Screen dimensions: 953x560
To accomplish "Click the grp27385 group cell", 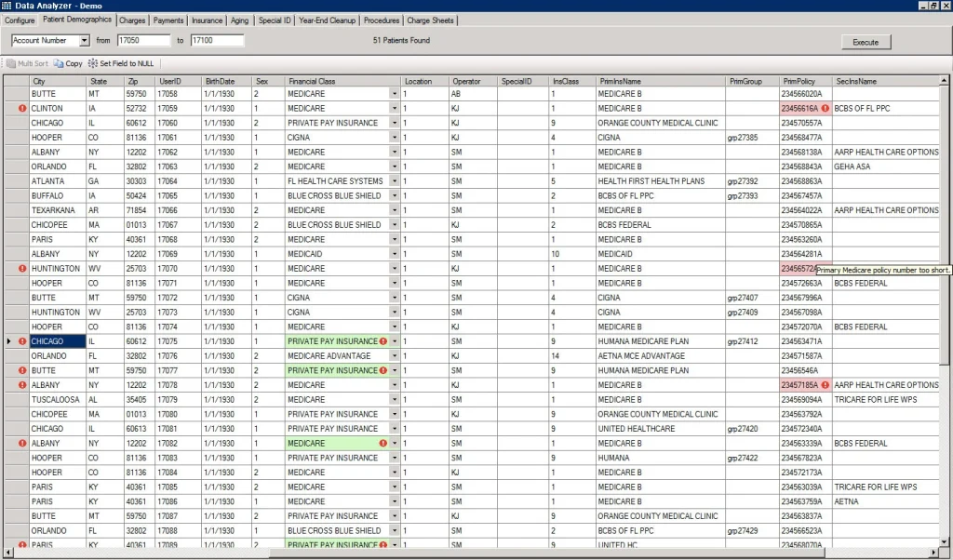I will click(752, 138).
